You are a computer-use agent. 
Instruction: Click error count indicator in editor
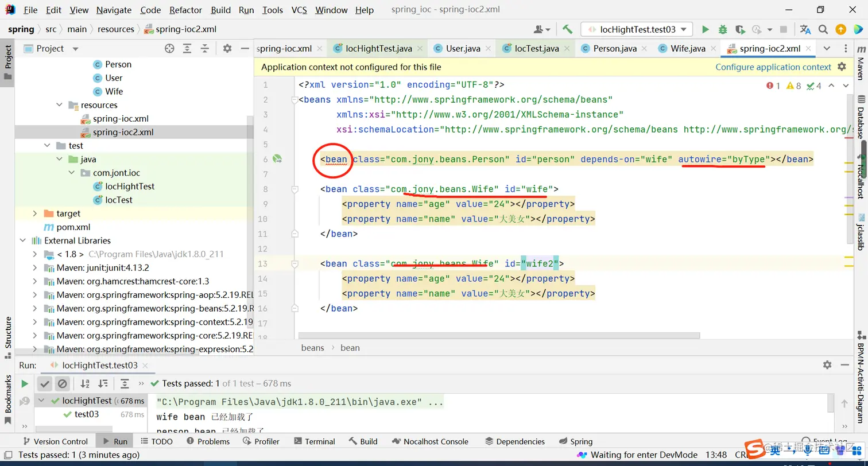[x=773, y=86]
